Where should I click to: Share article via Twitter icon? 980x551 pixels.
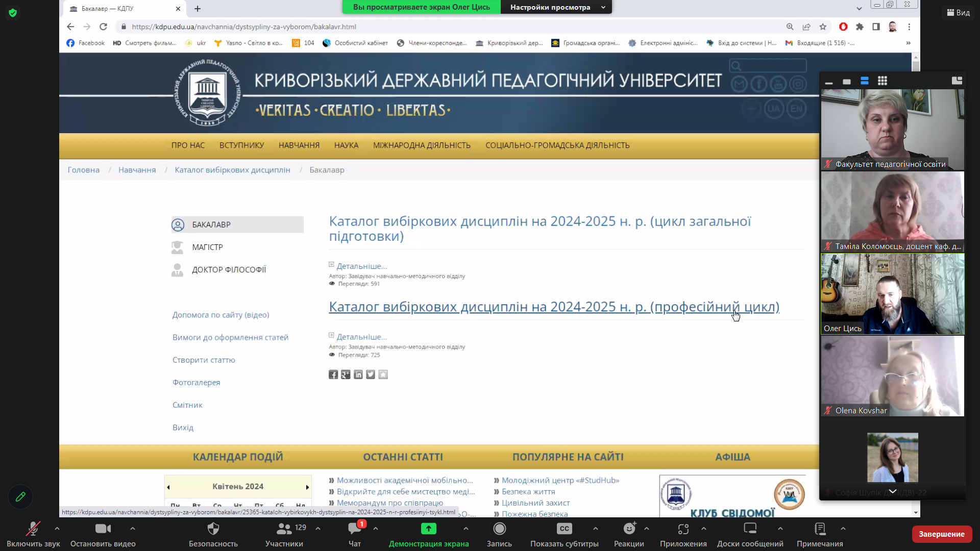click(371, 374)
